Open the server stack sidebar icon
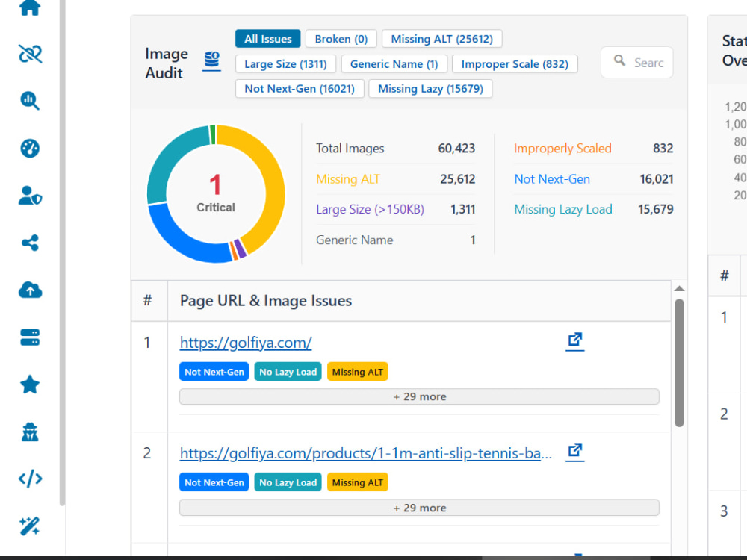This screenshot has width=747, height=560. tap(30, 337)
